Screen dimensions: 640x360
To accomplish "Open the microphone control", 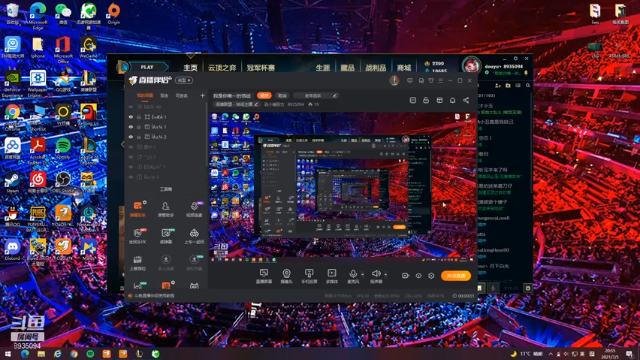I will pos(353,276).
